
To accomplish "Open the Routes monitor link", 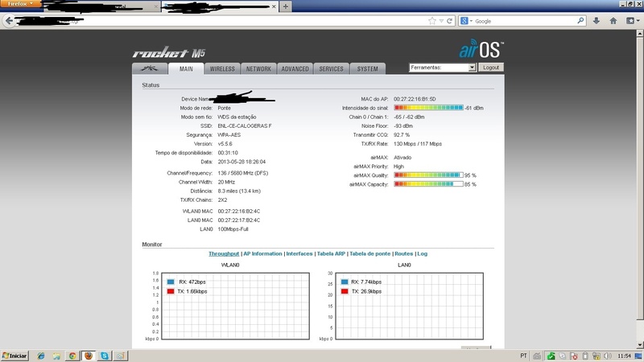I will (x=404, y=253).
